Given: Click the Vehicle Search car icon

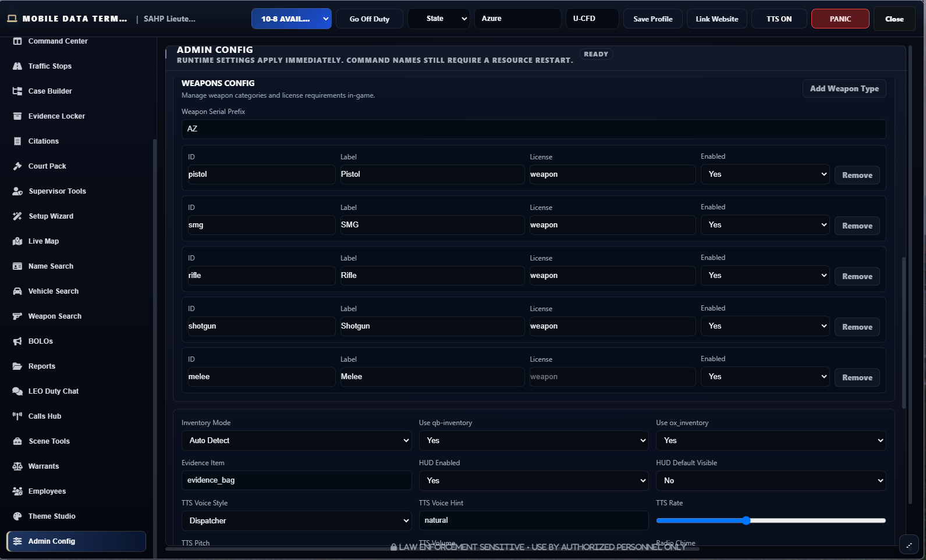Looking at the screenshot, I should click(x=17, y=291).
